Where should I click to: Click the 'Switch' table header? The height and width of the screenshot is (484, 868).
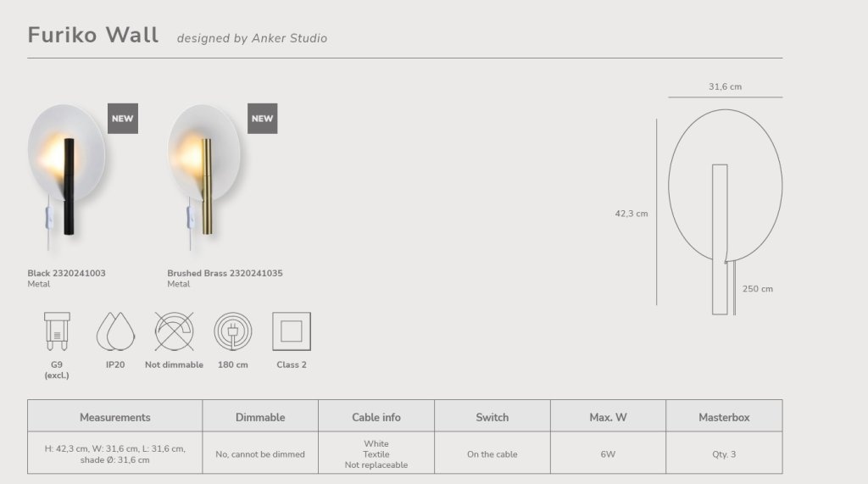coord(492,417)
